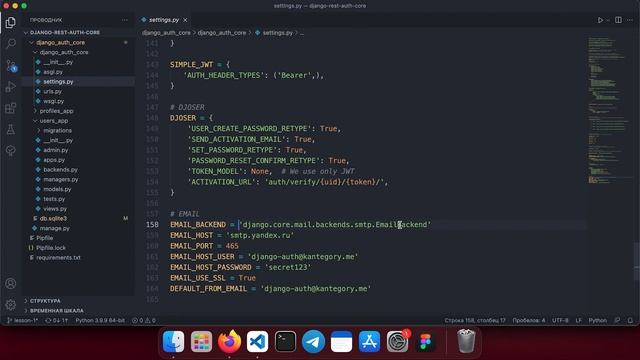Viewport: 640px width, 360px height.
Task: Open the Testing flask view
Action: (11, 129)
